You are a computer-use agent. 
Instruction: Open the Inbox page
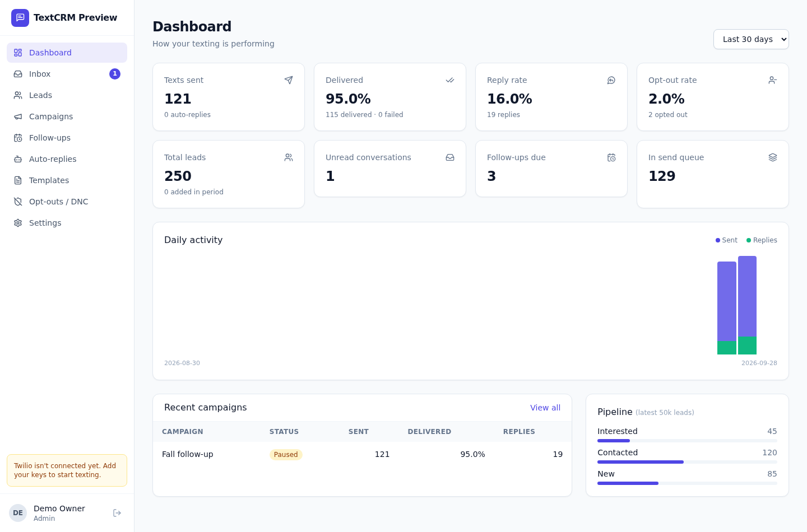(x=67, y=74)
